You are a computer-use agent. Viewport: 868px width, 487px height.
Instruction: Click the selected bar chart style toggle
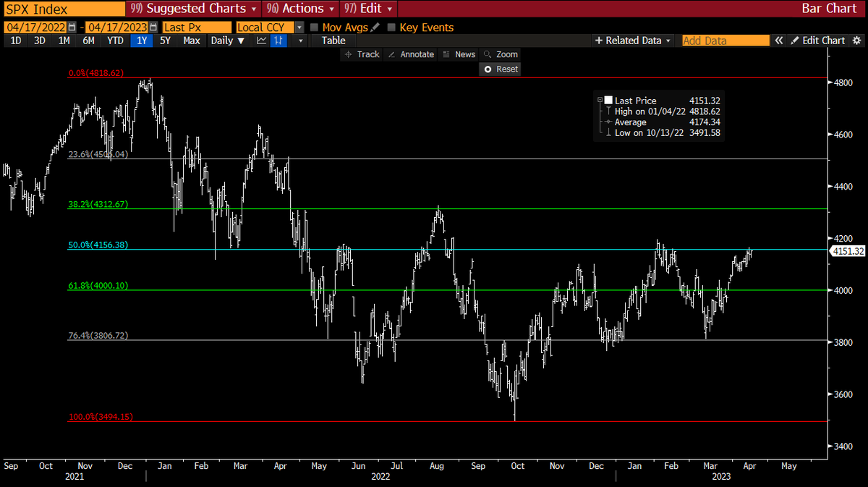tap(278, 41)
